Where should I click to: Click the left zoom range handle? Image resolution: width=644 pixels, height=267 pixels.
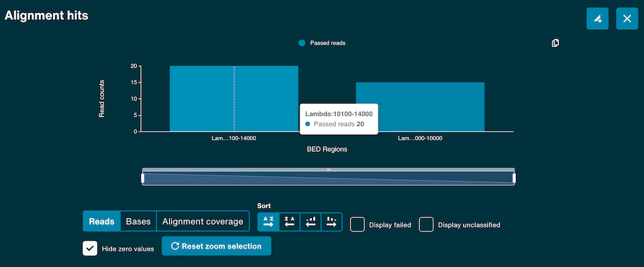(142, 178)
